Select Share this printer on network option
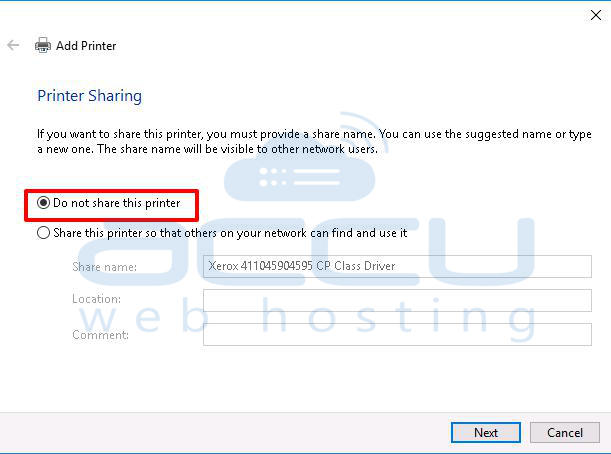 (222, 233)
